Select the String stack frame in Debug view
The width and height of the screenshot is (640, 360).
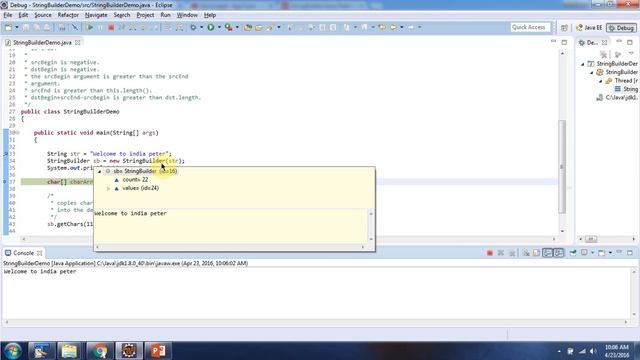coord(626,89)
